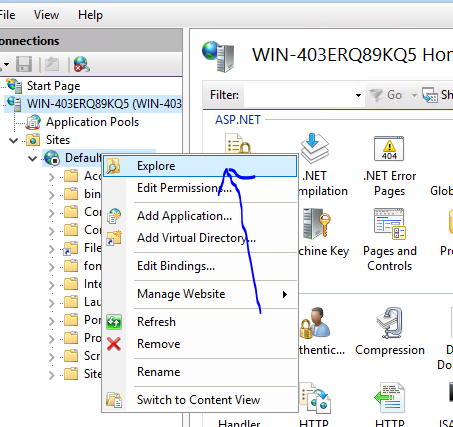Open the Filter dropdown arrow
Viewport: 453px width, 427px height.
(x=358, y=95)
